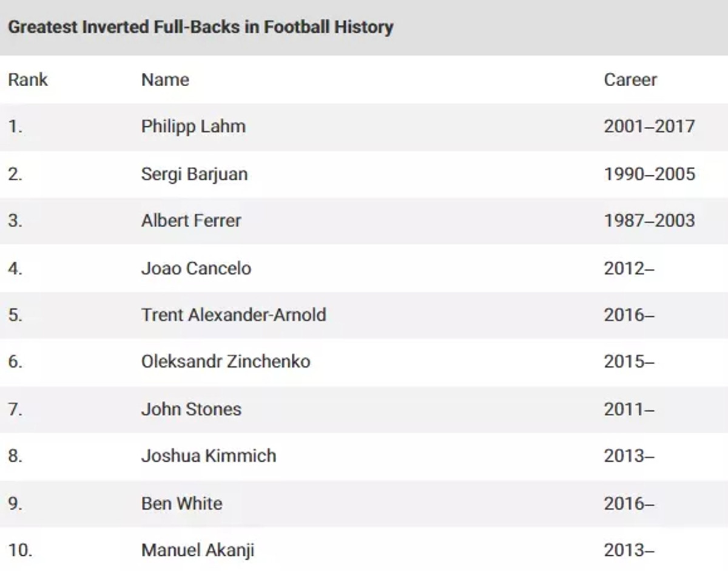Screen dimensions: 728x571
Task: Select the Sergi Barjuan name cell
Action: point(194,174)
